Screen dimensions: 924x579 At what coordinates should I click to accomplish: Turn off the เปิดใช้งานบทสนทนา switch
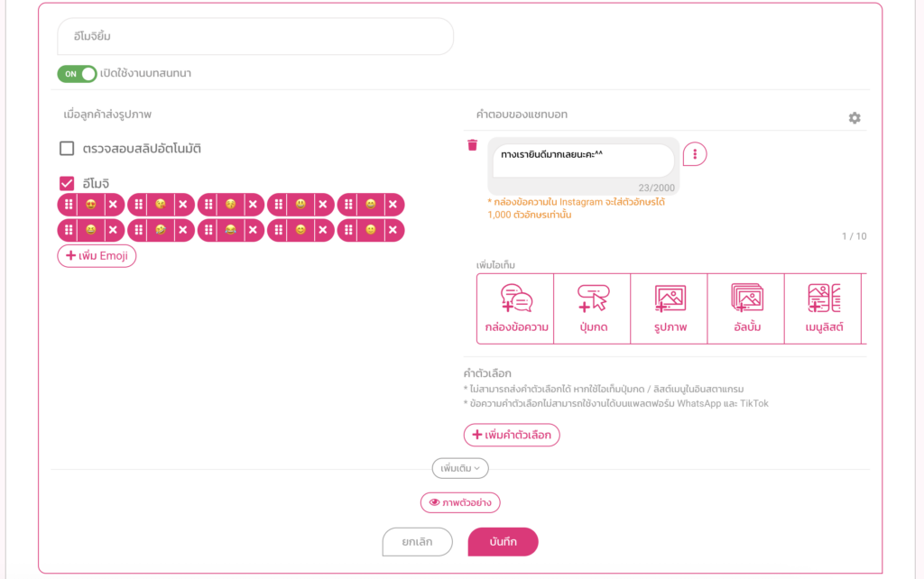(x=77, y=74)
